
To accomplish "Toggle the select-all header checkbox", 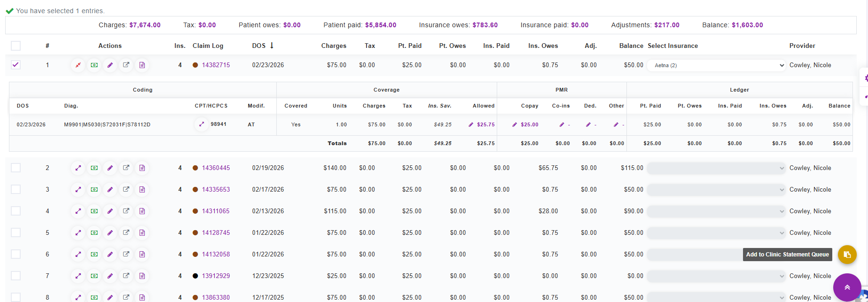I will point(16,46).
